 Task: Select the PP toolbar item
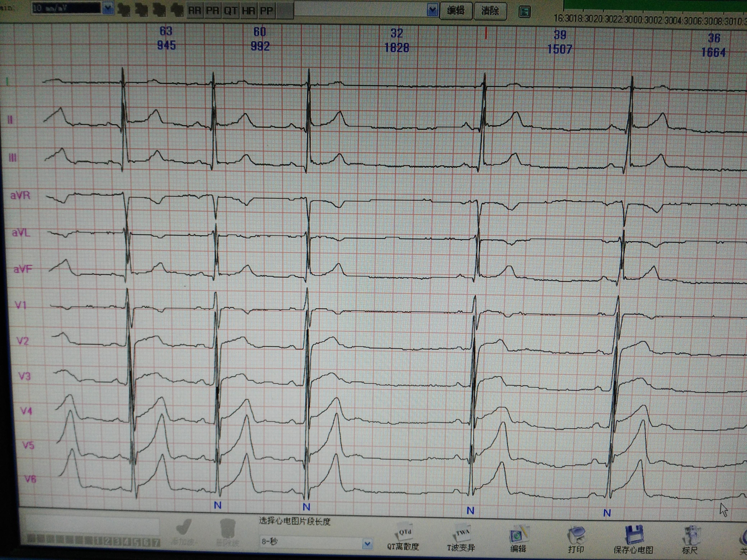tap(266, 11)
